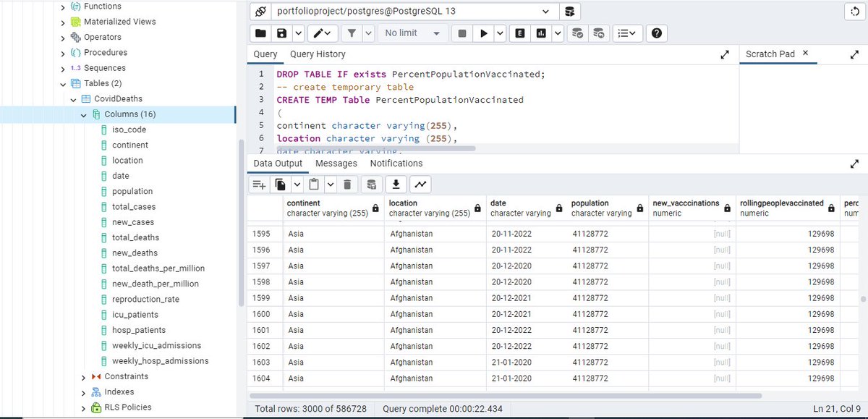The image size is (868, 419).
Task: Expand the Constraints tree node
Action: (x=83, y=376)
